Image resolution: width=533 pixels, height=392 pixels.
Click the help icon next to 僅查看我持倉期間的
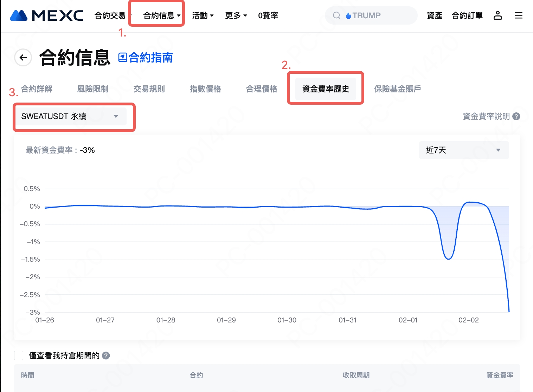coord(106,355)
